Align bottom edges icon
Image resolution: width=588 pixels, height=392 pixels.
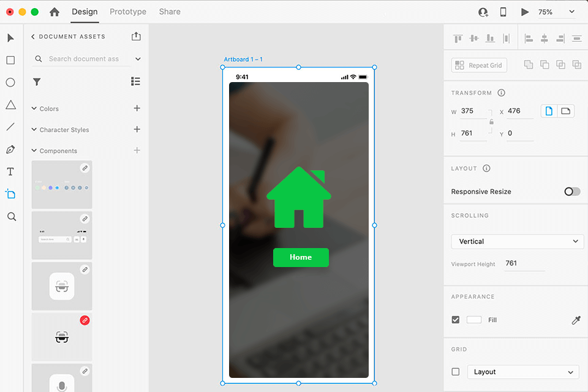[490, 38]
